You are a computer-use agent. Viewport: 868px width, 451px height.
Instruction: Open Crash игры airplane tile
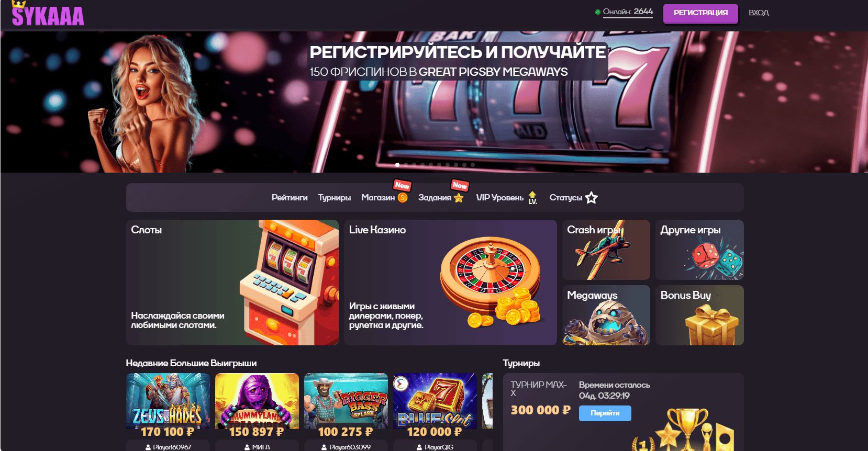click(x=606, y=250)
